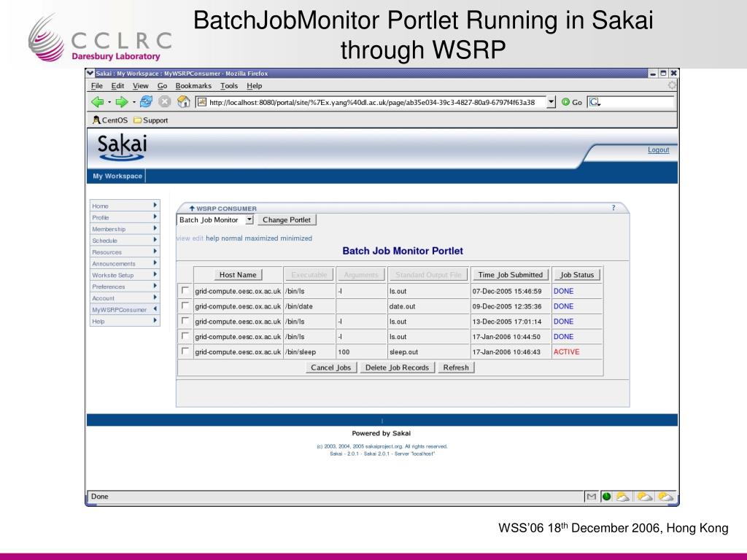Click the URL address field

tap(371, 102)
